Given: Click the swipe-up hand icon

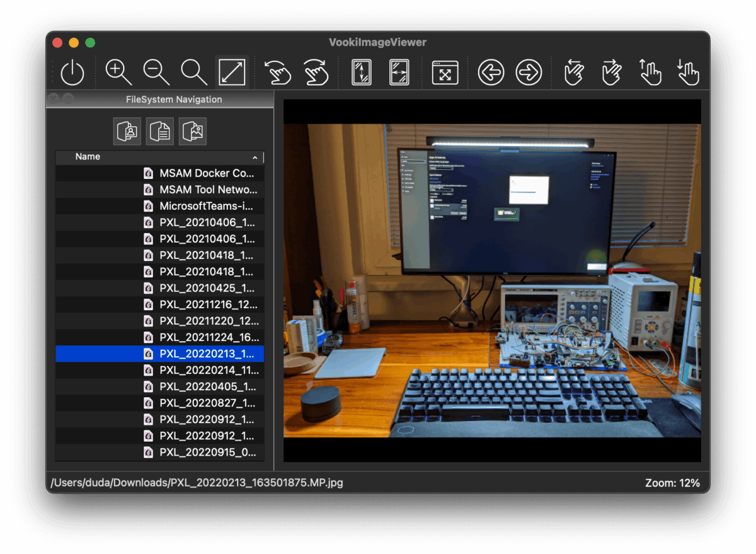Looking at the screenshot, I should (x=650, y=72).
